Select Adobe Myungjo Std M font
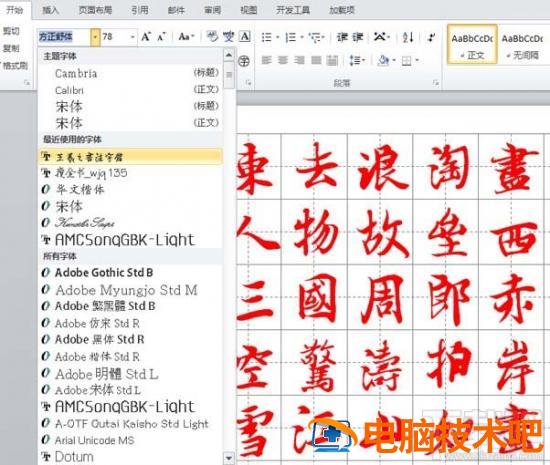The width and height of the screenshot is (550, 465). click(130, 290)
